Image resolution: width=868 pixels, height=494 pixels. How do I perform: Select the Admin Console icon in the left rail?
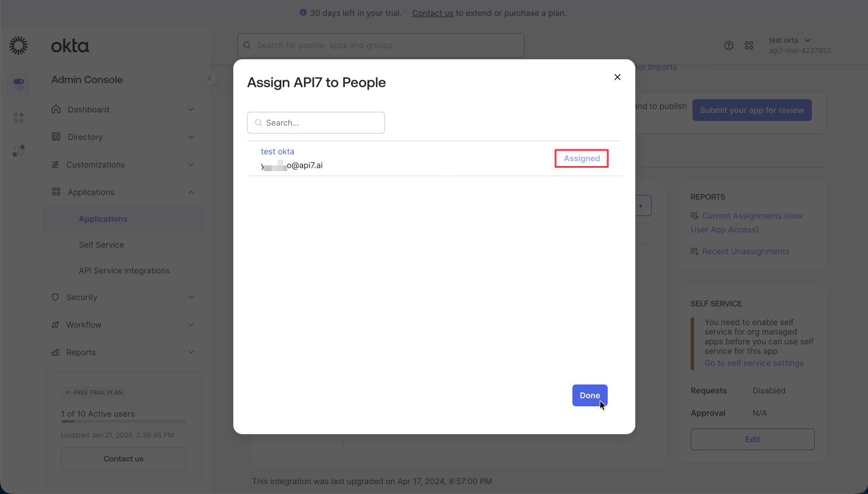click(x=18, y=84)
